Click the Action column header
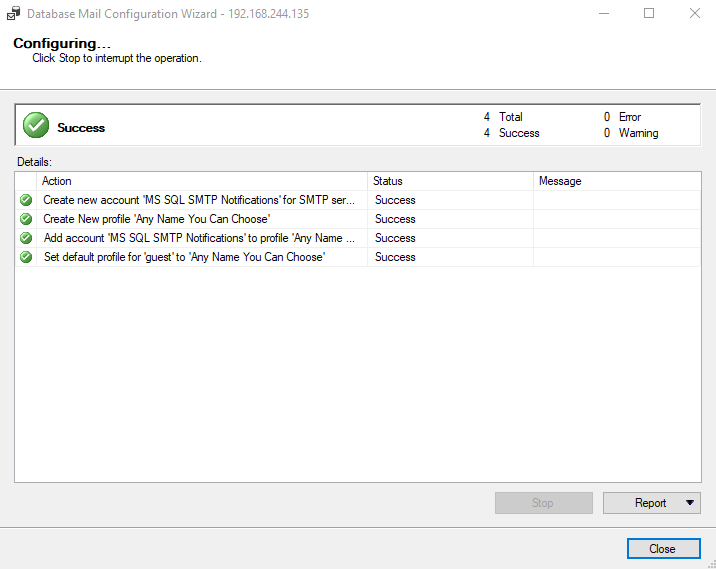 coord(202,181)
